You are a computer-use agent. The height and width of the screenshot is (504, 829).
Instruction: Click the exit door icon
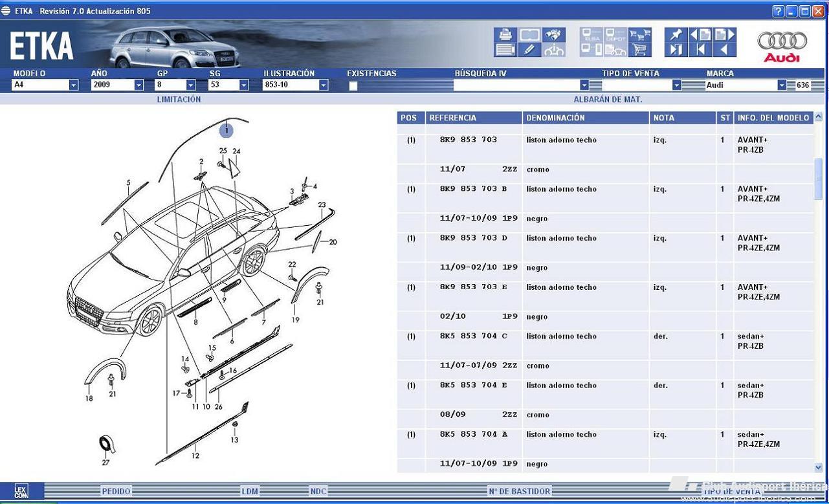(x=676, y=50)
